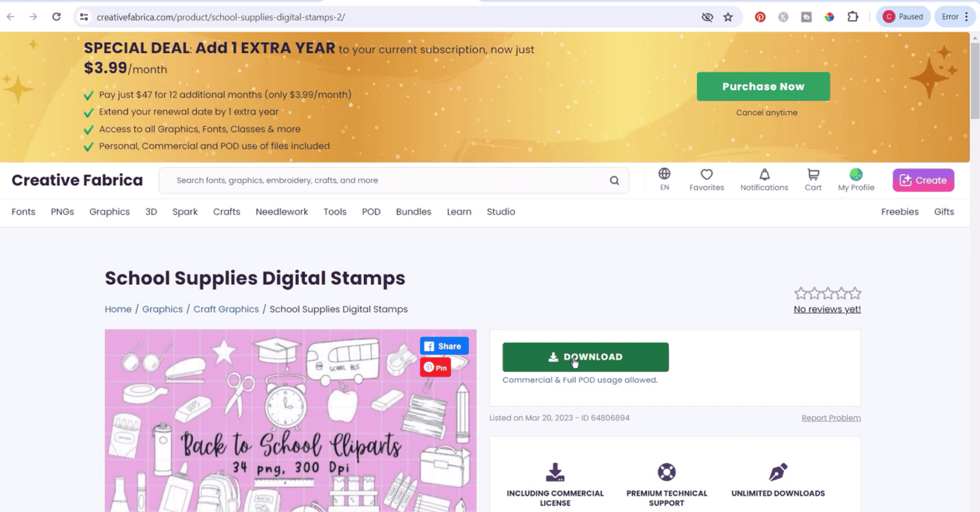980x512 pixels.
Task: Click the green Download button
Action: click(x=585, y=357)
